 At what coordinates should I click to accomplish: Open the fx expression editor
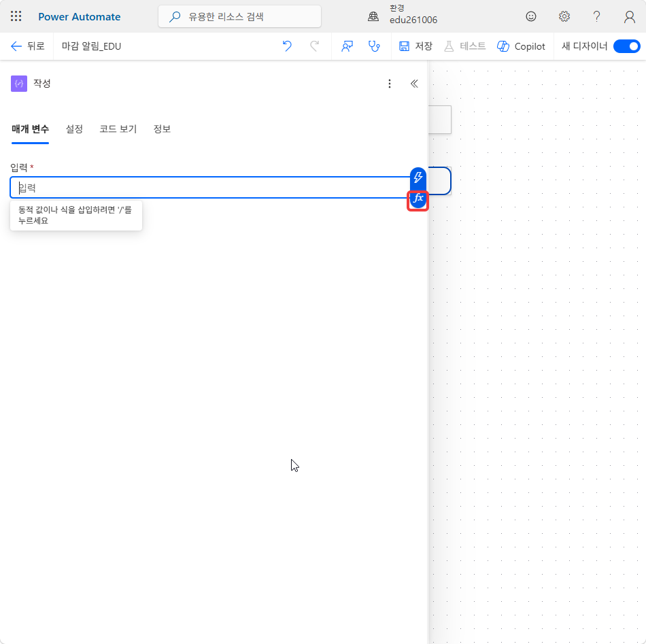[418, 199]
